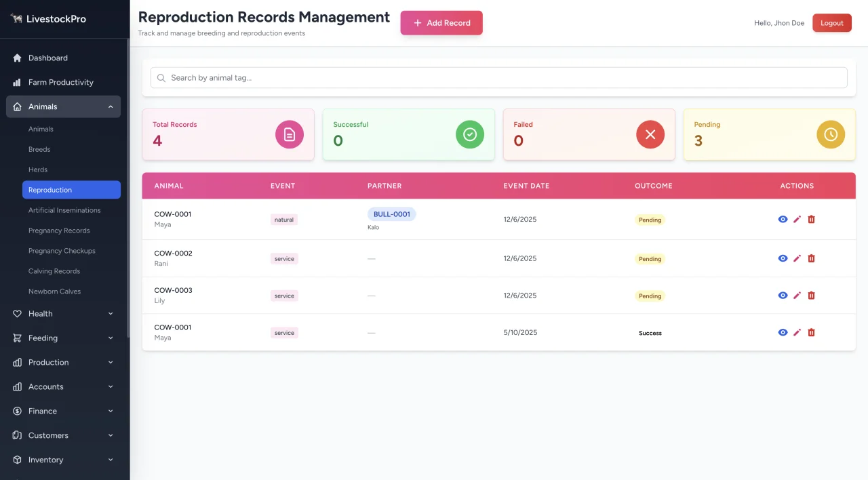Click the Health heart icon
The image size is (868, 480).
tap(18, 314)
